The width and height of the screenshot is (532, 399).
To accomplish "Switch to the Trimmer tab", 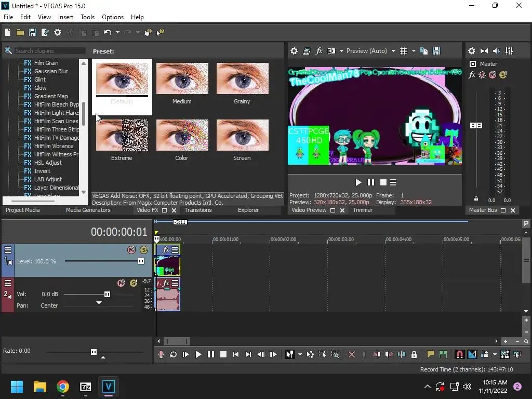I will 362,210.
